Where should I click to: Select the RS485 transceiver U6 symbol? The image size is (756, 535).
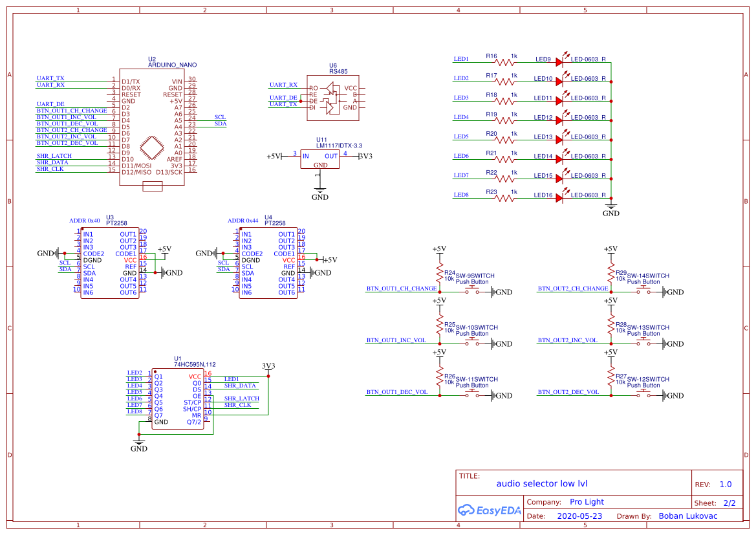[x=332, y=98]
